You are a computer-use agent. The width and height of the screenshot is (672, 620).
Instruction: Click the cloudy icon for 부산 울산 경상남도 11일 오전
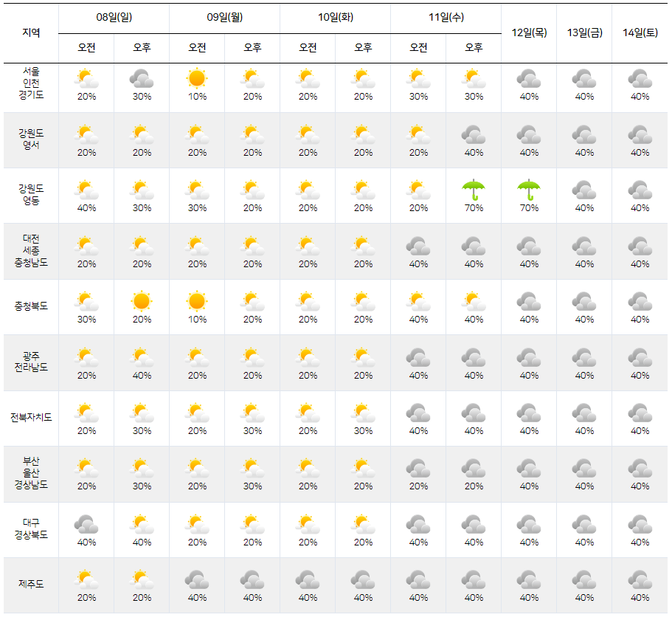418,468
